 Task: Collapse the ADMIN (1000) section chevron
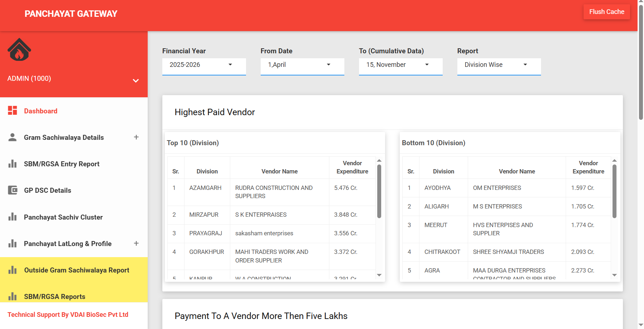pyautogui.click(x=136, y=80)
